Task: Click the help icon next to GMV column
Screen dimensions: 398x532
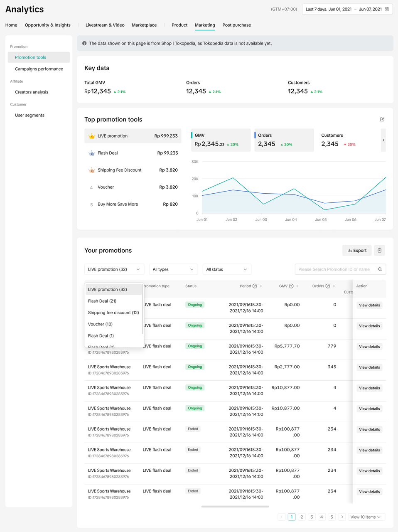Action: point(291,286)
